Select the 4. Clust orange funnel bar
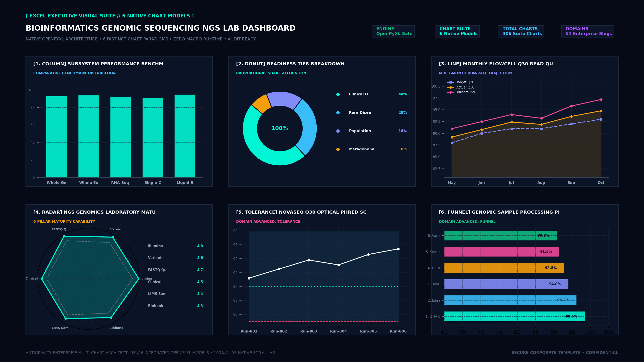The image size is (644, 362). [504, 268]
